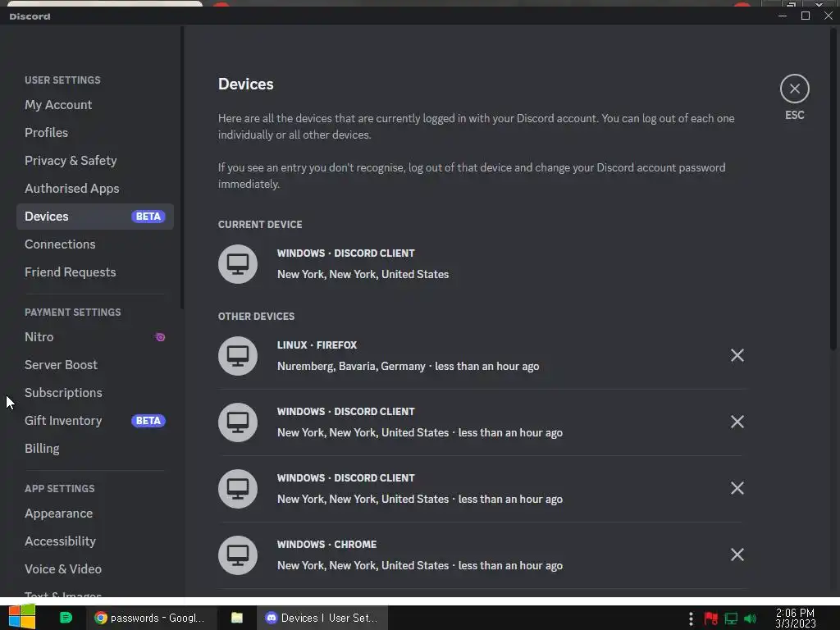Click the settings sidebar scrollbar thumb

182,167
